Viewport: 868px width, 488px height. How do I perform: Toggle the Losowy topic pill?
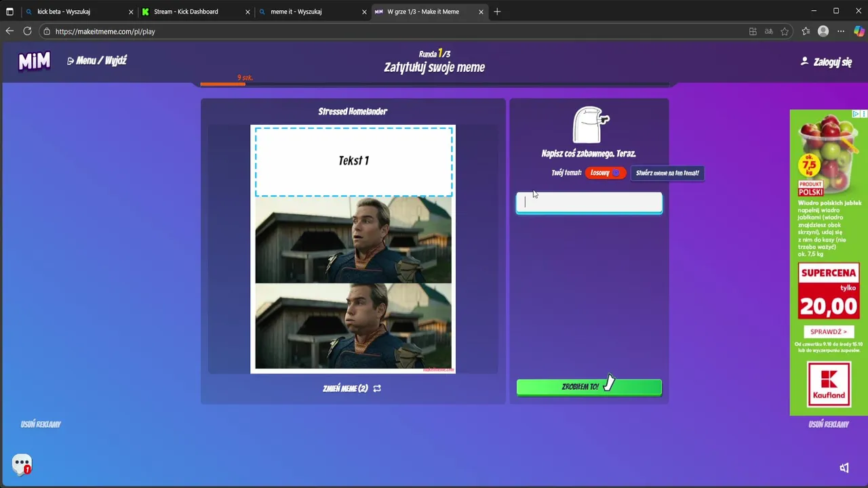point(605,173)
